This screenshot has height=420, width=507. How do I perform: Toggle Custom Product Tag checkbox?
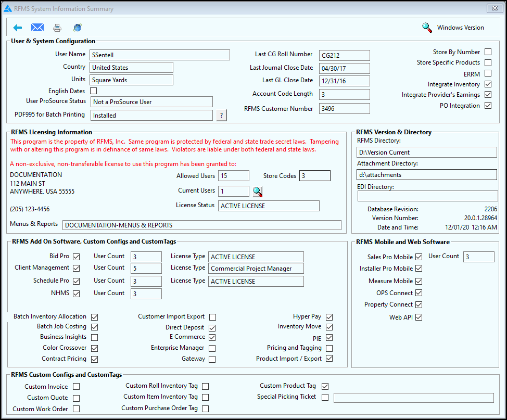point(325,386)
